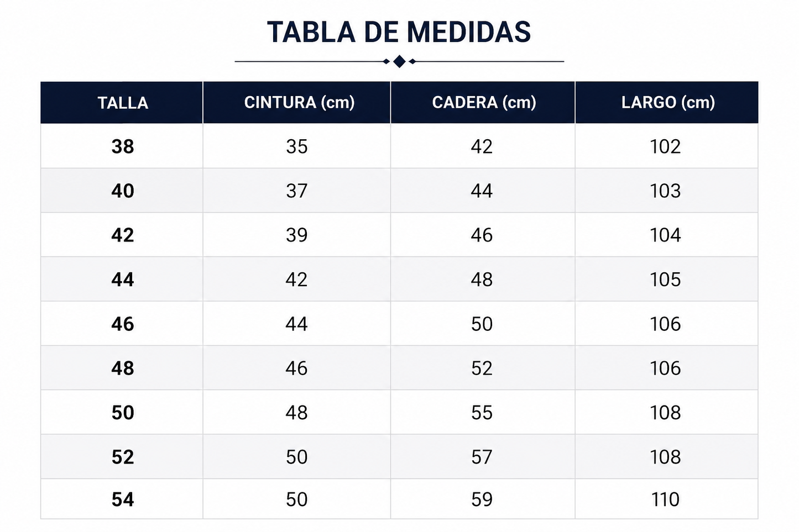Screen dimensions: 799x532
Task: Click length value 110 for size 54
Action: tap(665, 499)
